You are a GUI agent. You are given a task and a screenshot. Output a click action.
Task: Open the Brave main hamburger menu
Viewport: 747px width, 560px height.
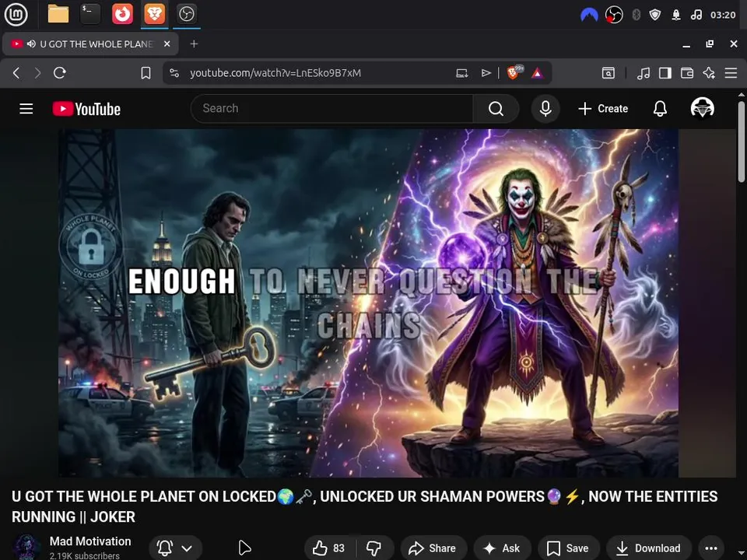(x=731, y=73)
